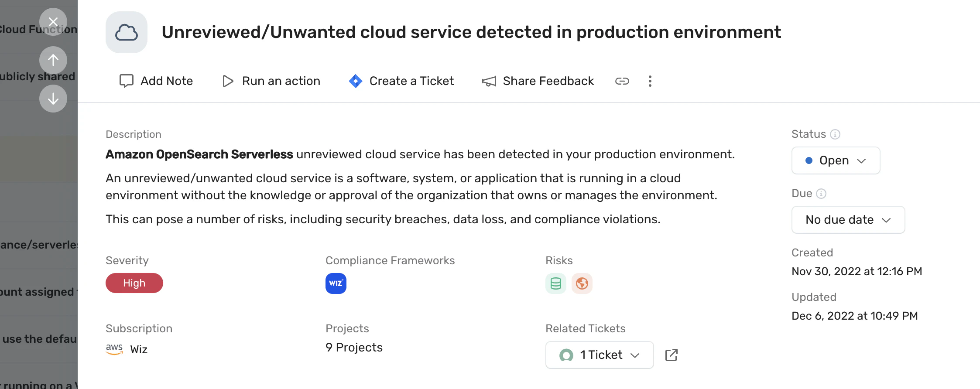Click the Wiz compliance framework badge
The height and width of the screenshot is (389, 980).
click(336, 283)
